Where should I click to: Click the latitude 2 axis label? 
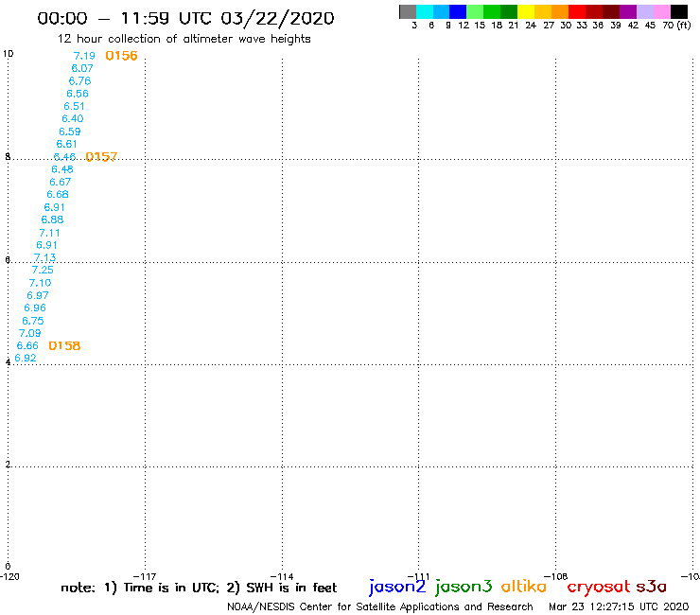[8, 465]
